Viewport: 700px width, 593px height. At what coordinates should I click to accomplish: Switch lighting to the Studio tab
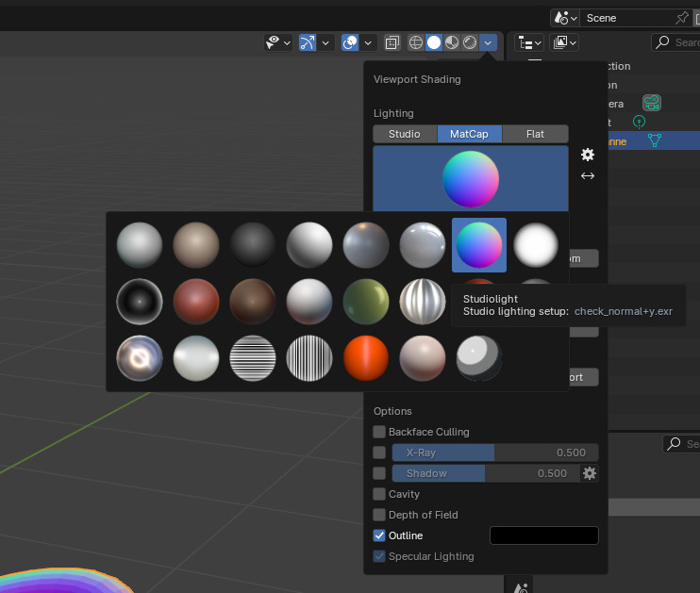point(405,134)
